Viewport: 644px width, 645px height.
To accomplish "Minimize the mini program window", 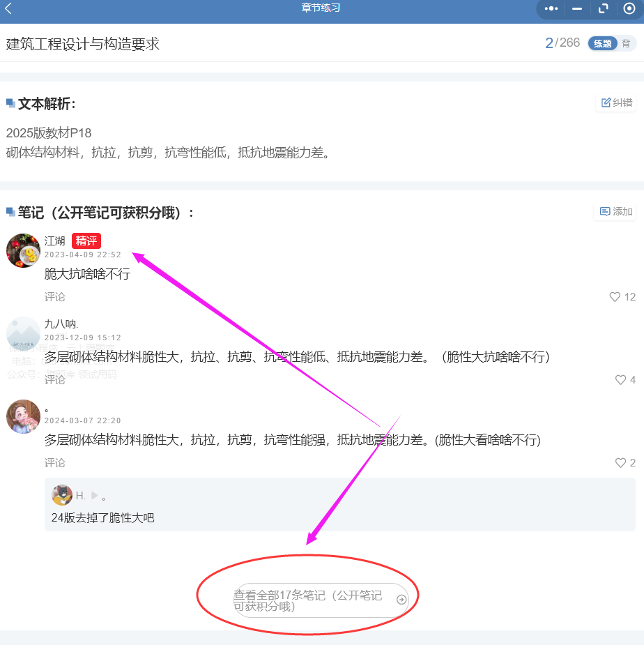I will [x=577, y=8].
